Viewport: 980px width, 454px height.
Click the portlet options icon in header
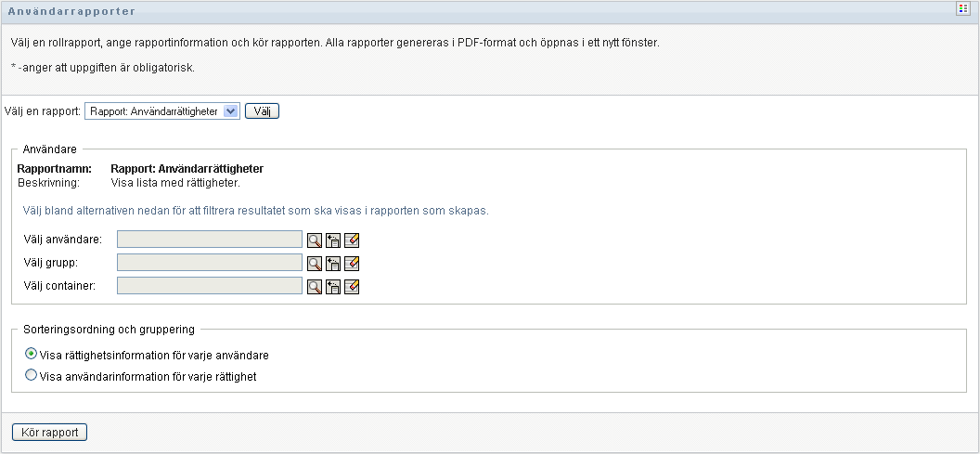[x=962, y=8]
